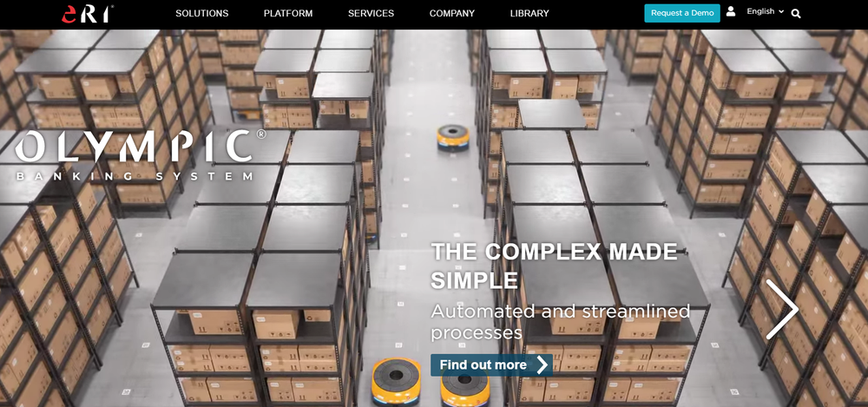Open the user account icon
This screenshot has height=407, width=868.
(731, 11)
